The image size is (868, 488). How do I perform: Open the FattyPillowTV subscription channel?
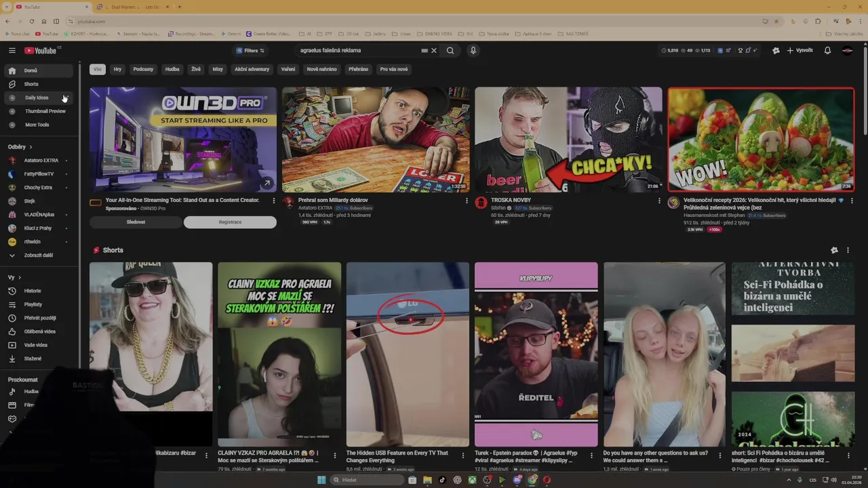(39, 174)
